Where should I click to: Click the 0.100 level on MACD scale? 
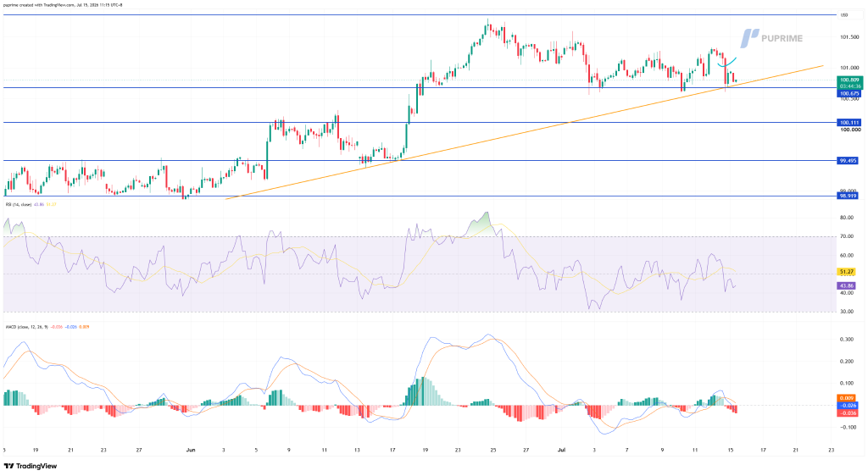pos(847,383)
